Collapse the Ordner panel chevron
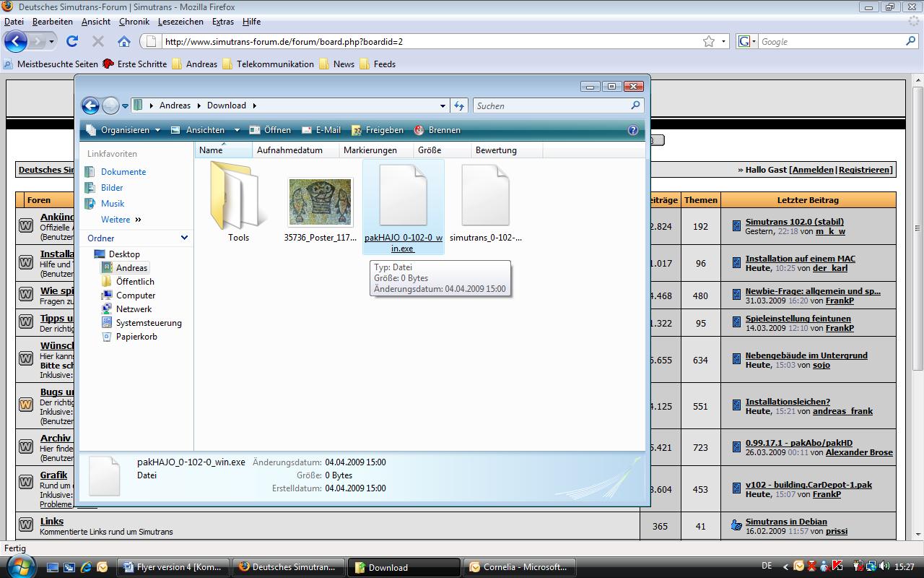 coord(184,238)
